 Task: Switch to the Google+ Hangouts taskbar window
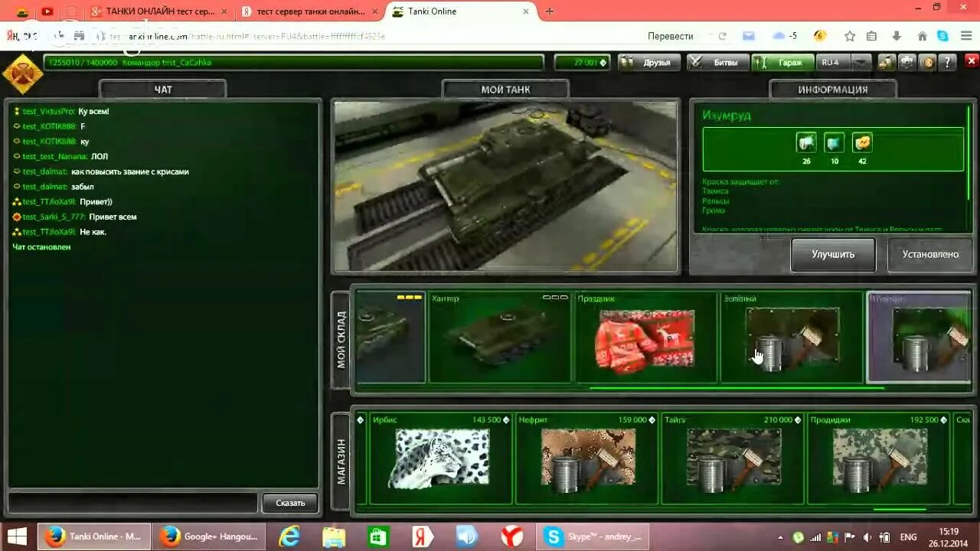click(x=208, y=536)
